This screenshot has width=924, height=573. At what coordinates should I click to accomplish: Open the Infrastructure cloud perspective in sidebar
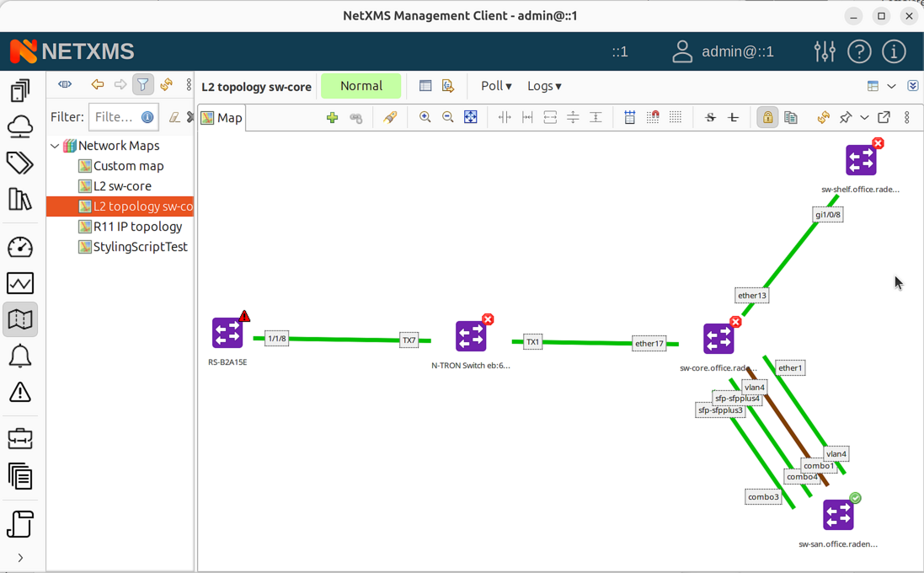coord(20,126)
